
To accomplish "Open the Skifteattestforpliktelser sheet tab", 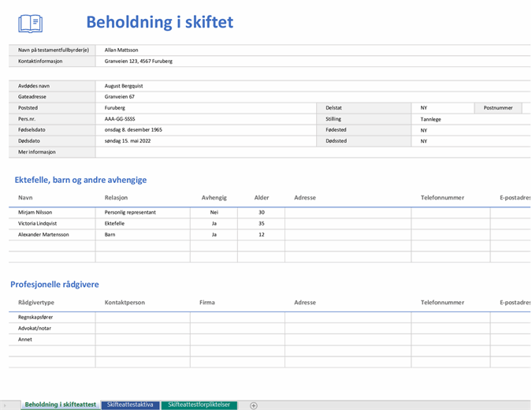I will click(199, 404).
